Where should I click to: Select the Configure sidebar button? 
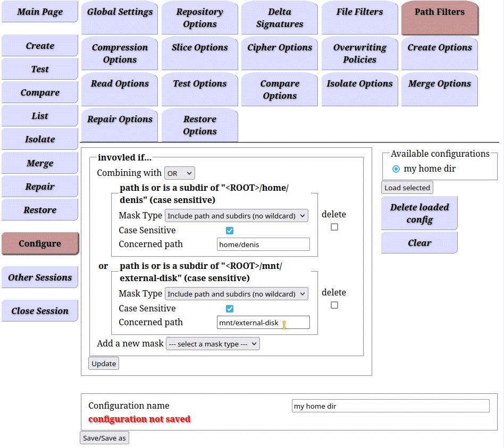(39, 243)
